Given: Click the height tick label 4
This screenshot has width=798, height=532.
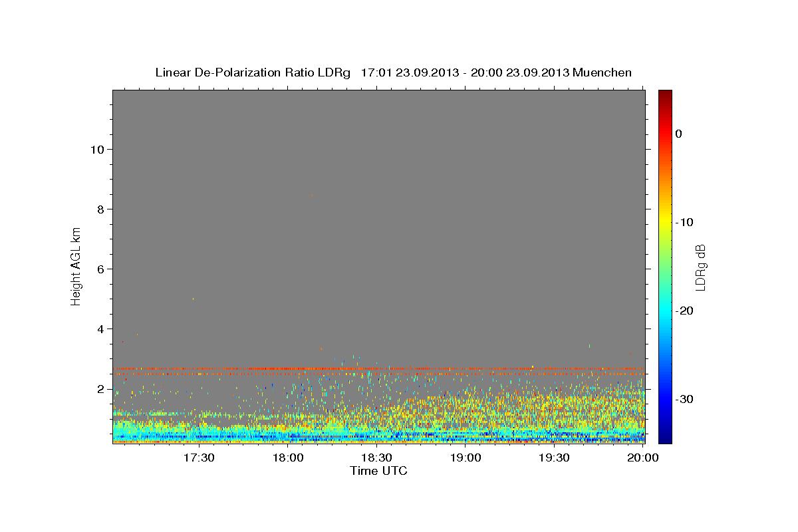Looking at the screenshot, I should (100, 329).
